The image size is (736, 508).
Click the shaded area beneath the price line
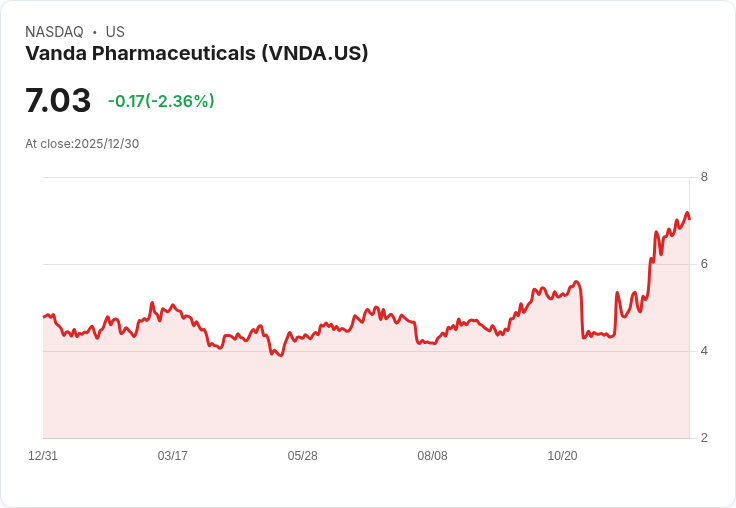(366, 394)
